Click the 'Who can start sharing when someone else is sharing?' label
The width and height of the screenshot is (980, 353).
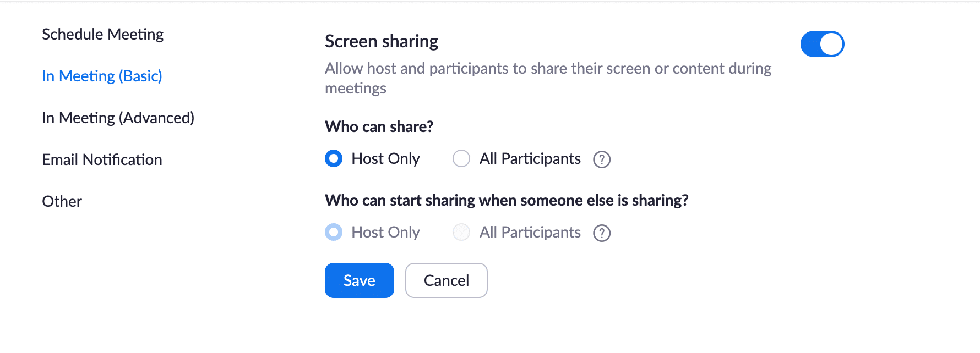[x=507, y=200]
